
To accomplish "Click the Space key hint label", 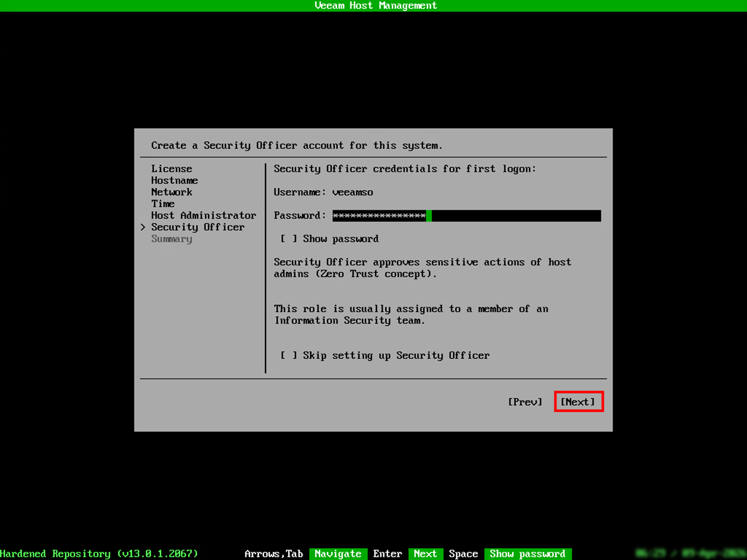I will [463, 554].
